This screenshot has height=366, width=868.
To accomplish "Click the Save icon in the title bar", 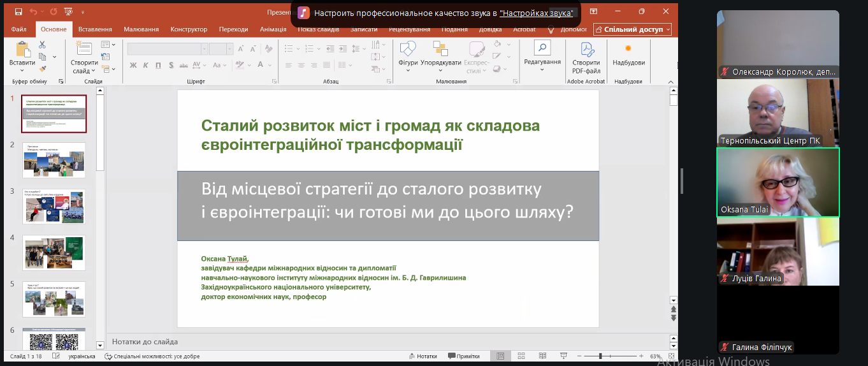I will pos(18,11).
